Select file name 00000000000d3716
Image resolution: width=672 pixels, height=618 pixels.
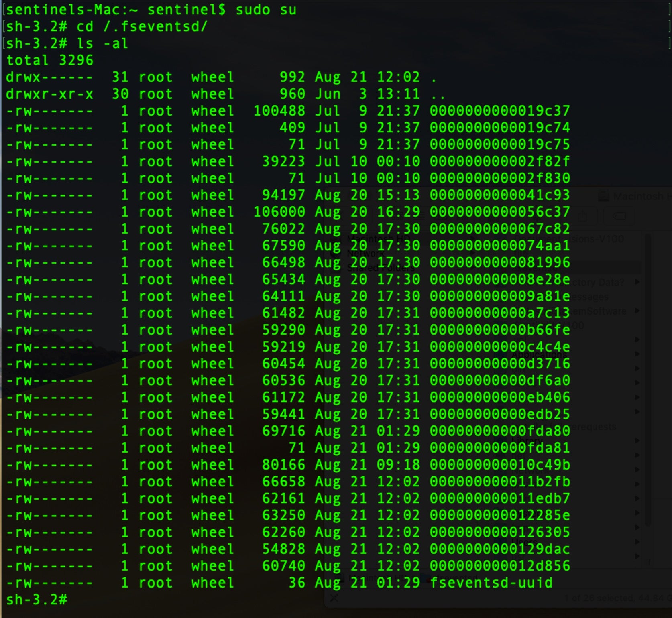click(500, 364)
